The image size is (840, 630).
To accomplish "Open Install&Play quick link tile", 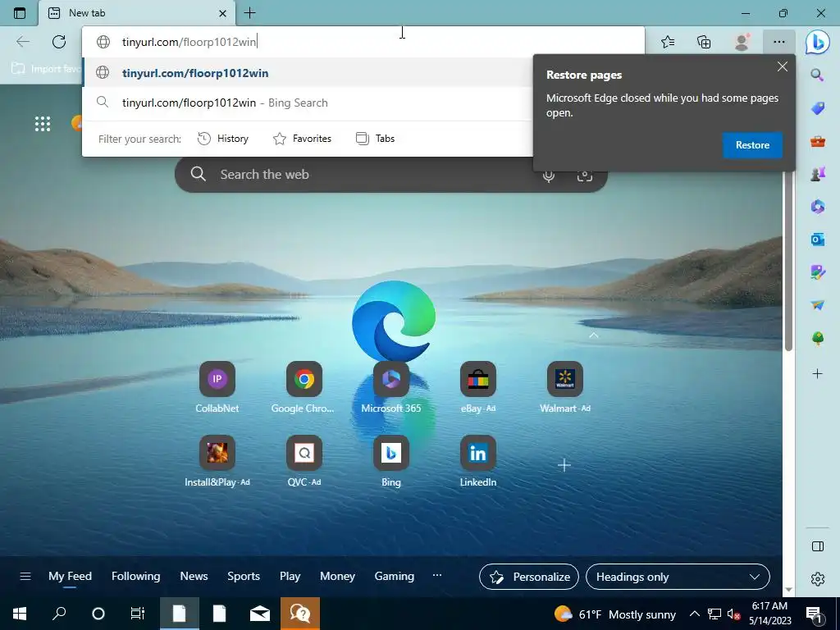I will click(217, 453).
